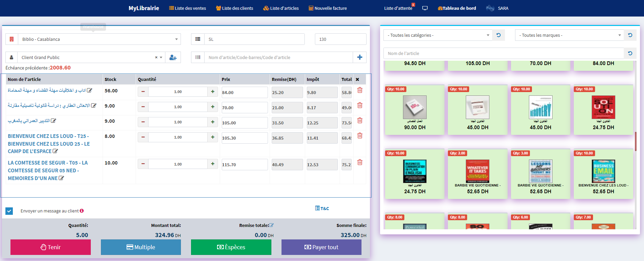644x261 pixels.
Task: Click the green Espèces payment button
Action: point(231,247)
